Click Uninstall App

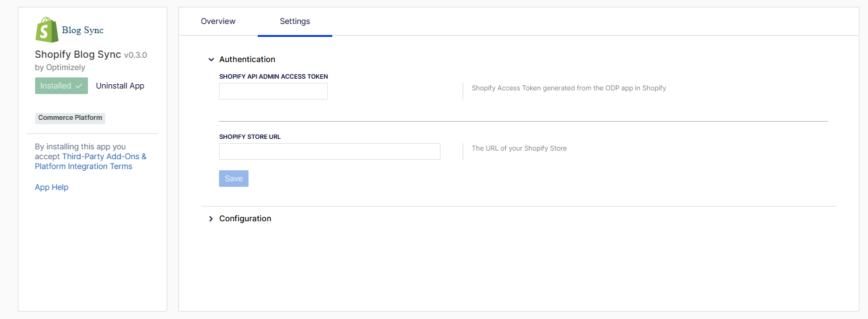pos(120,86)
